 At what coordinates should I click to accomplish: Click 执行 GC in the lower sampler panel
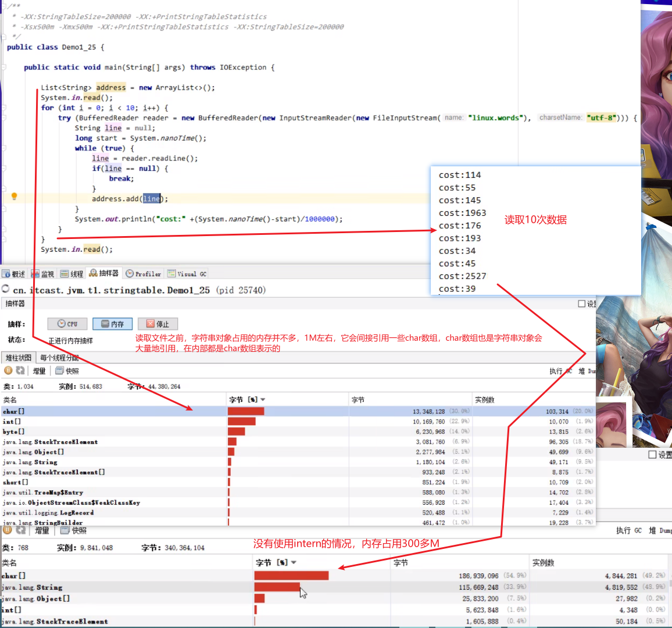tap(629, 530)
